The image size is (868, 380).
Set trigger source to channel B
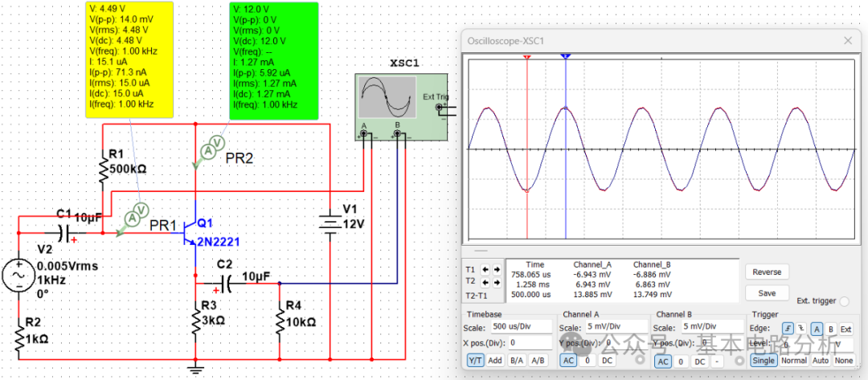pyautogui.click(x=830, y=329)
